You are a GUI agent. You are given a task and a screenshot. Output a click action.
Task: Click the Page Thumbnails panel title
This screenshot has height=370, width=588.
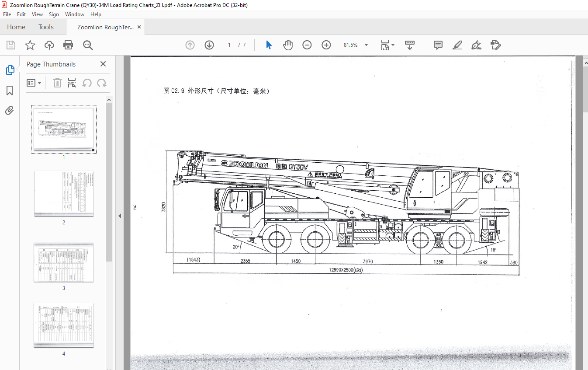51,64
